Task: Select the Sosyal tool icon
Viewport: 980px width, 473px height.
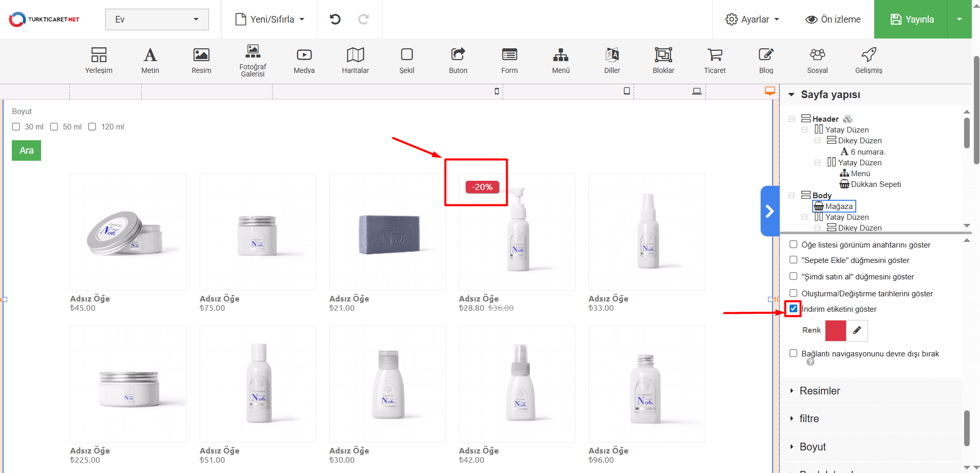Action: (817, 60)
